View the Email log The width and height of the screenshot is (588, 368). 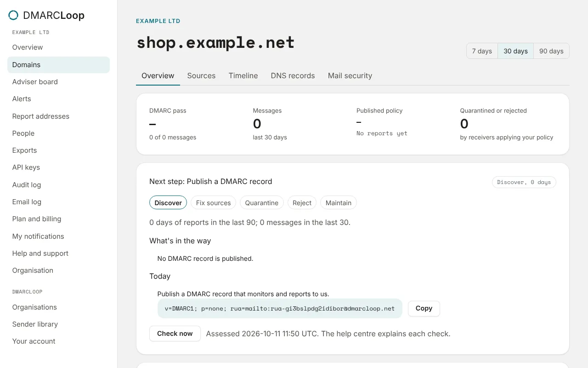[x=58, y=202]
